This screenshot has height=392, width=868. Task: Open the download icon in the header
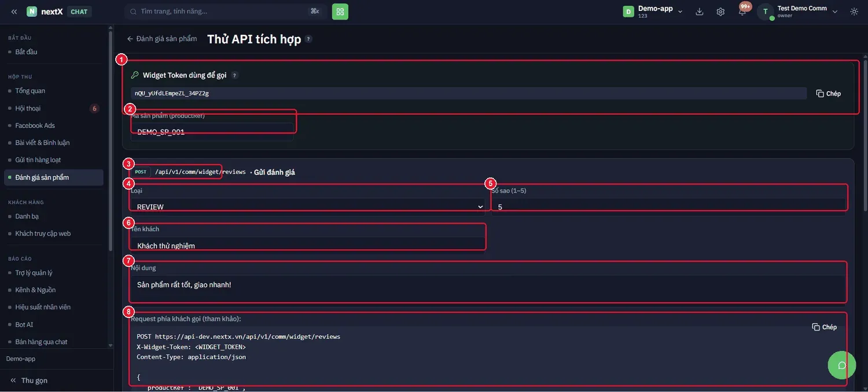700,12
